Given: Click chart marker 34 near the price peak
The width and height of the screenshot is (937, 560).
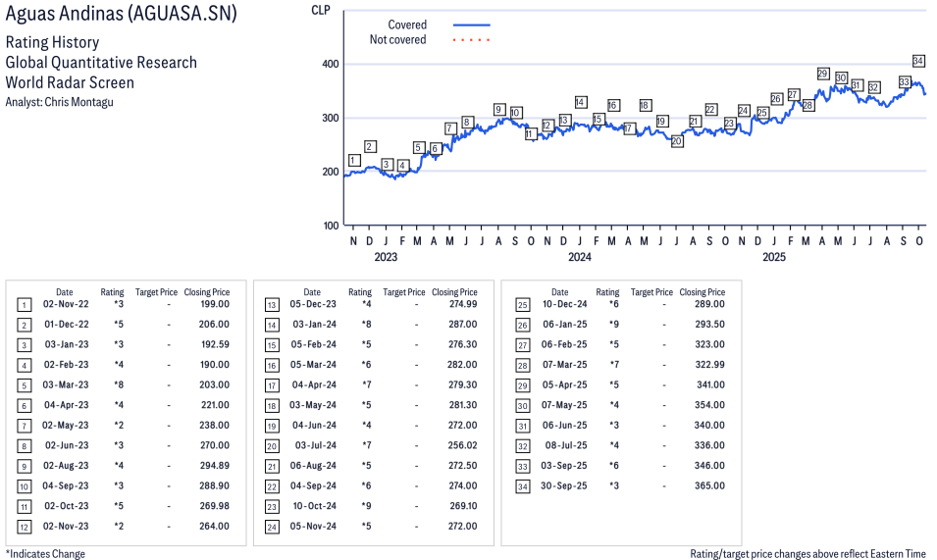Looking at the screenshot, I should (918, 61).
